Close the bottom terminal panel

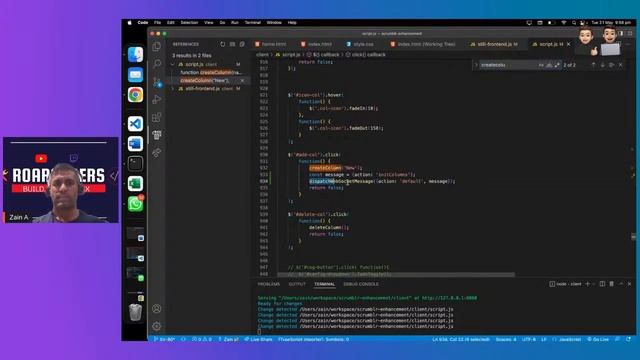(x=629, y=284)
